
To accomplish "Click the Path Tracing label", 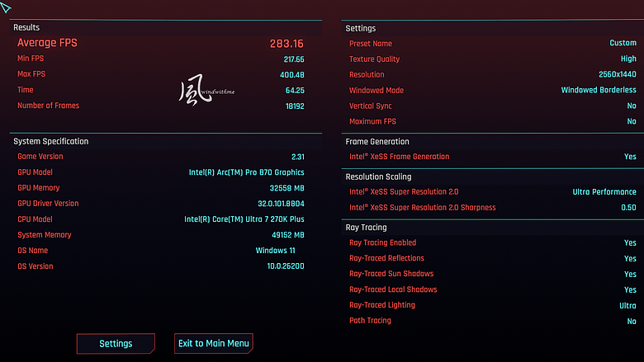I will point(370,321).
